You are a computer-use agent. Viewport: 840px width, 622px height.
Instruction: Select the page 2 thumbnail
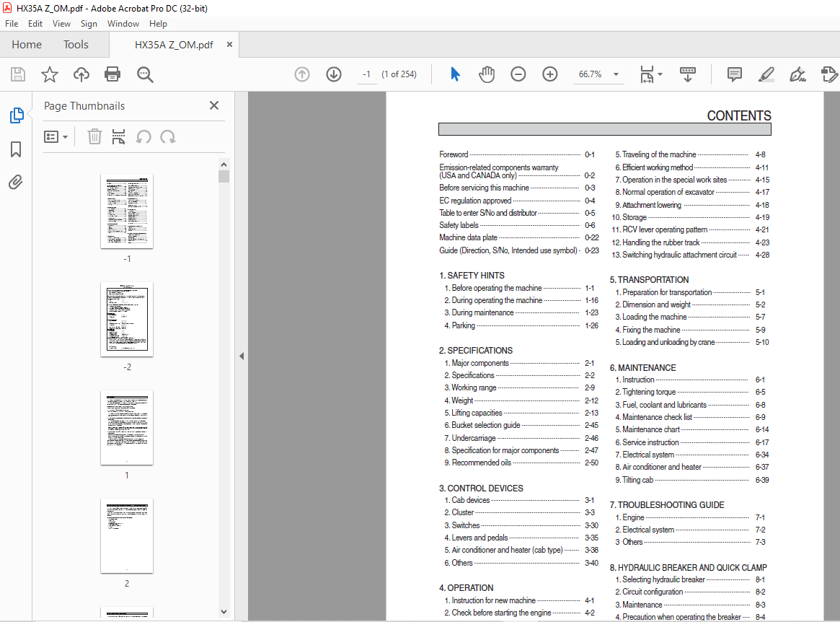coord(127,536)
